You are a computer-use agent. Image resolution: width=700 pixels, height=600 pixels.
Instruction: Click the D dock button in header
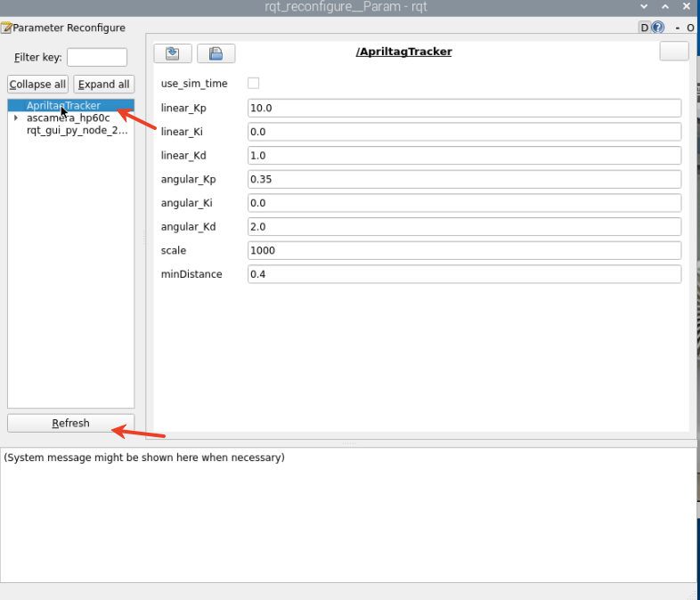644,28
